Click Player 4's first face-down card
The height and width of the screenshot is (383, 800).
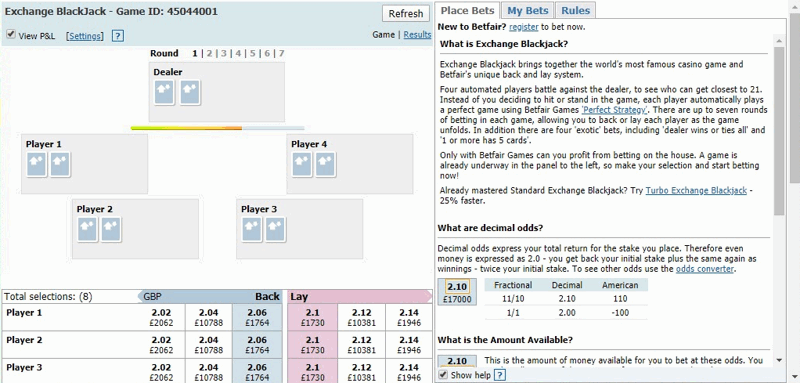pos(302,165)
